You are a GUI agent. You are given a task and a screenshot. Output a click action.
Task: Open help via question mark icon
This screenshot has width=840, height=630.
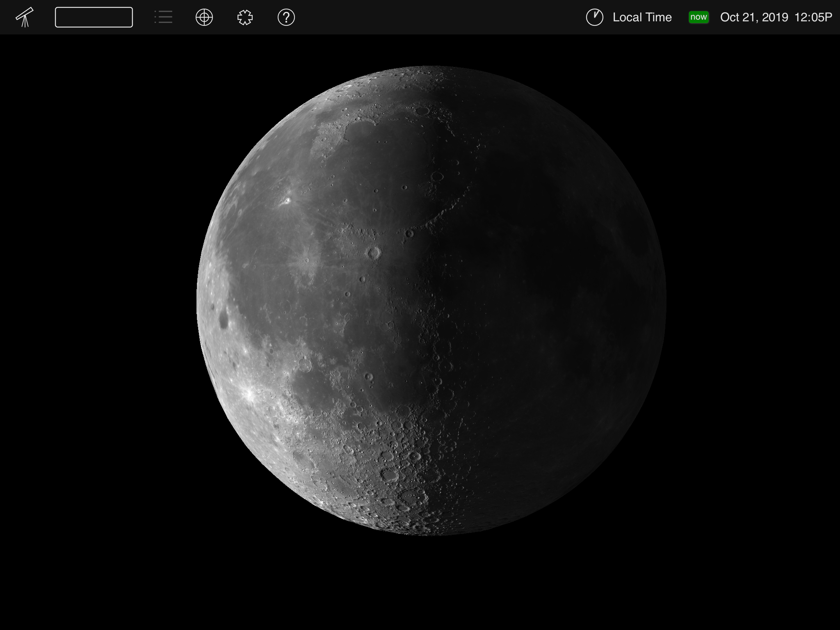pyautogui.click(x=286, y=17)
